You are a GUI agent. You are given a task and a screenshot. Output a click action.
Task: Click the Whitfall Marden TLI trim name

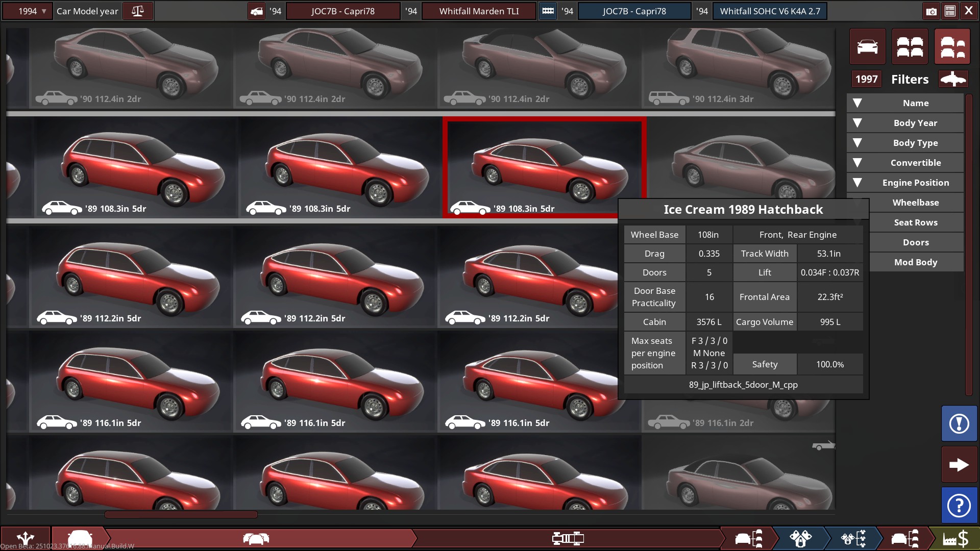click(478, 11)
